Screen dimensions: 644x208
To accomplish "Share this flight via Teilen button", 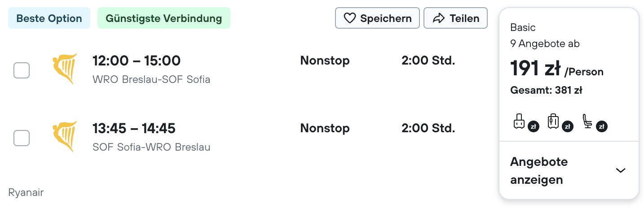I will pyautogui.click(x=455, y=18).
